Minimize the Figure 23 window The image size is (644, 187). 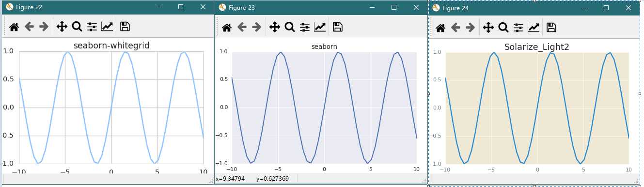372,7
